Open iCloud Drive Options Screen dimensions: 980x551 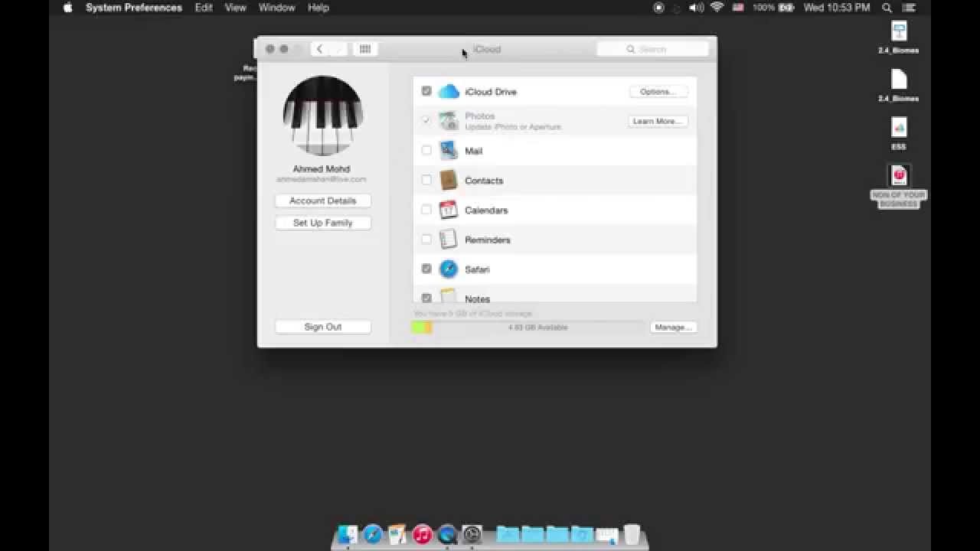[x=658, y=92]
